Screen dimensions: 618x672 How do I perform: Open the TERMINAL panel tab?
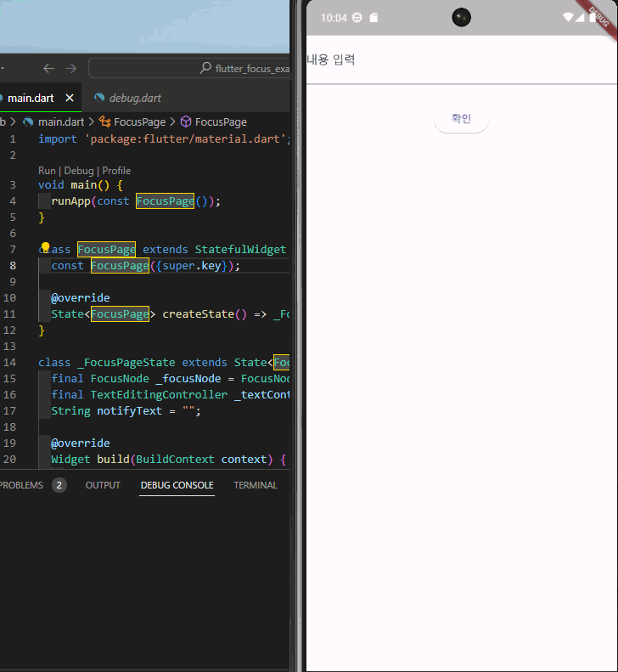256,485
